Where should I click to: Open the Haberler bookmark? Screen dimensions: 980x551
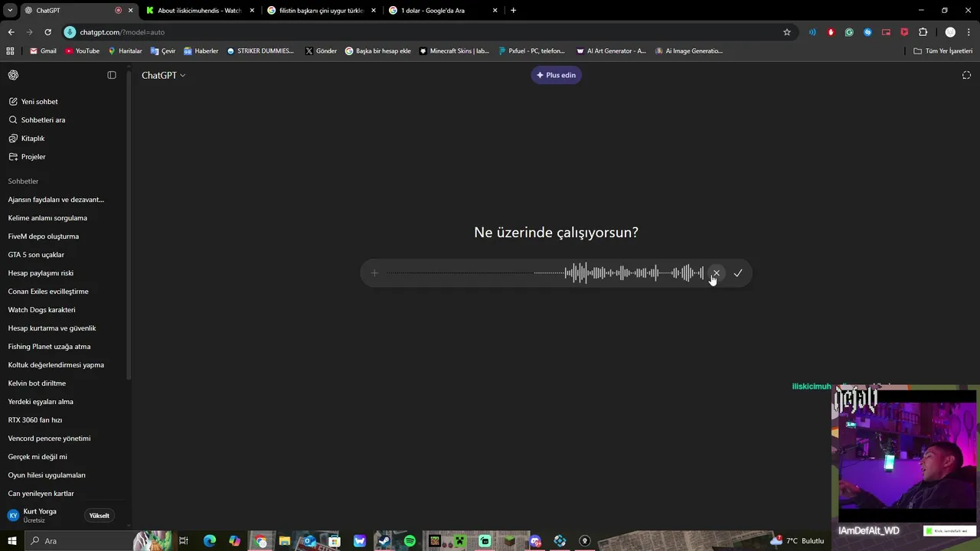tap(201, 51)
